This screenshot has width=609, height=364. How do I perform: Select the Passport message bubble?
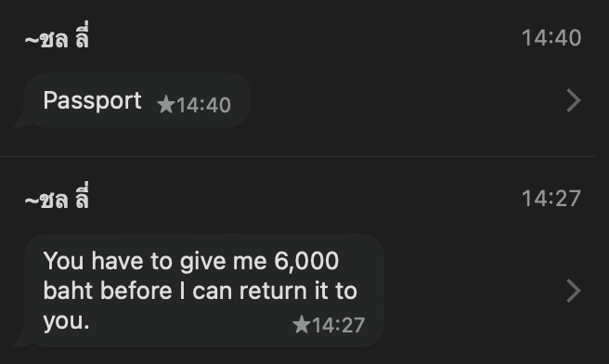pyautogui.click(x=137, y=100)
